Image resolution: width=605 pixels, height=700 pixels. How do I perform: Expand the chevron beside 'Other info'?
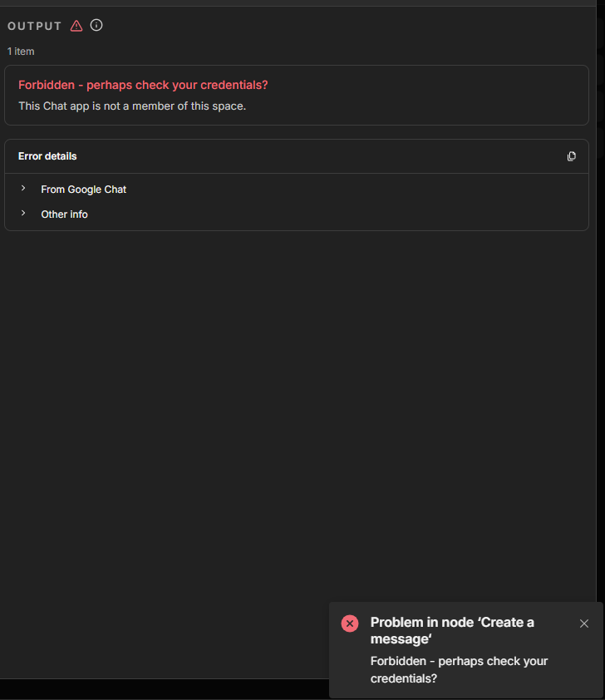pyautogui.click(x=23, y=214)
